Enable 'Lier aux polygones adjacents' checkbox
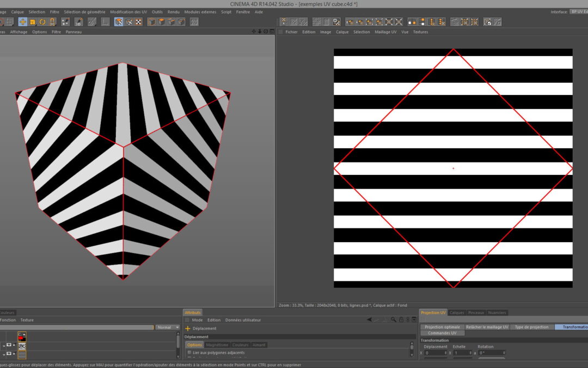 tap(189, 353)
